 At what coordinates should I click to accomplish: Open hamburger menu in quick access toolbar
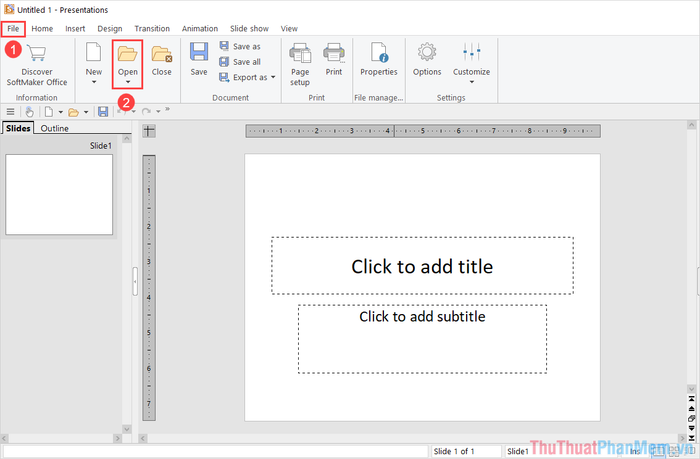(11, 112)
